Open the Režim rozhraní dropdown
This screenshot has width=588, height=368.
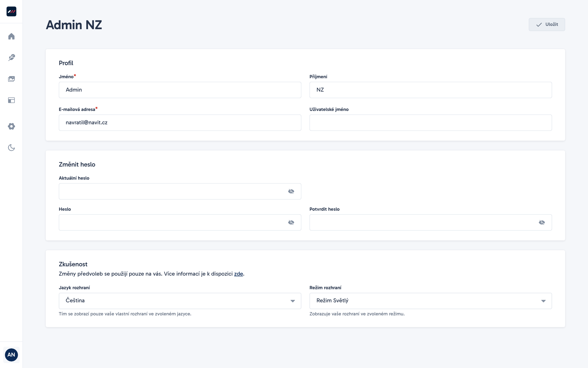point(431,301)
